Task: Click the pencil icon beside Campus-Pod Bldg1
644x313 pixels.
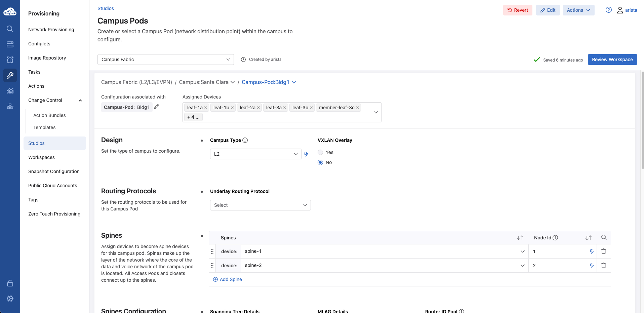Action: (x=157, y=107)
